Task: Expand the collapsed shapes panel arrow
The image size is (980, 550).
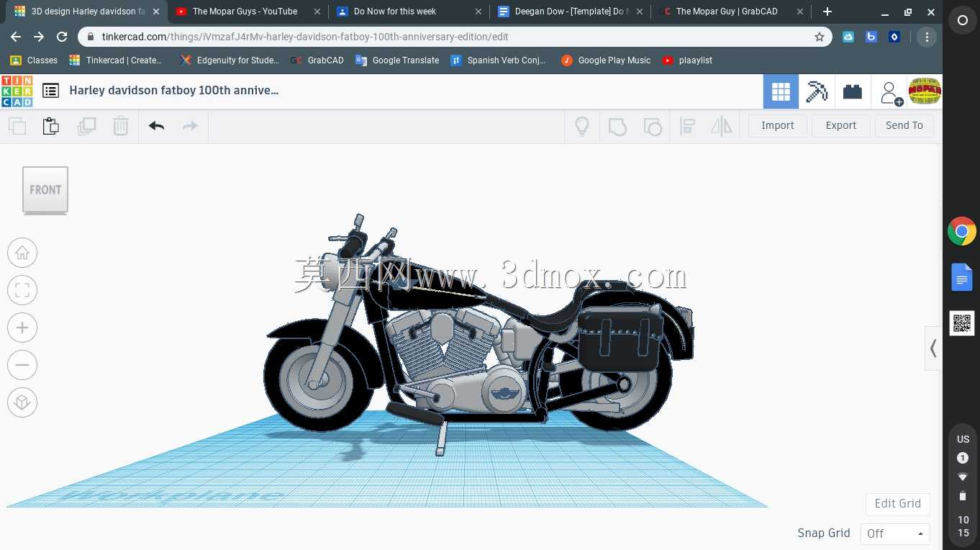Action: (933, 348)
